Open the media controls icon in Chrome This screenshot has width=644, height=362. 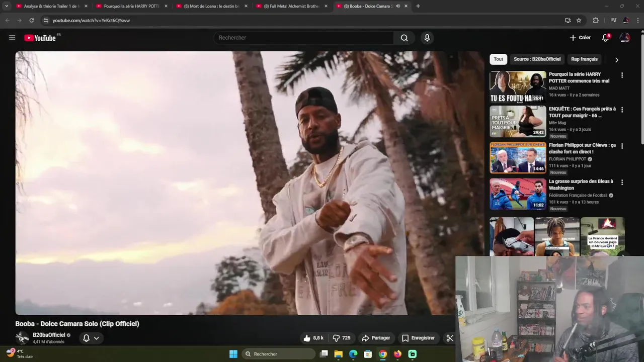613,20
